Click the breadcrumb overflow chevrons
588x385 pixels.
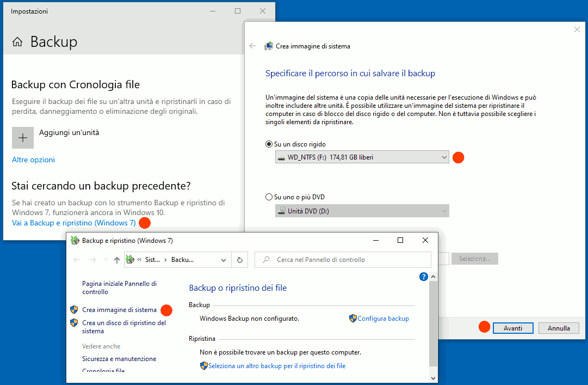point(139,259)
